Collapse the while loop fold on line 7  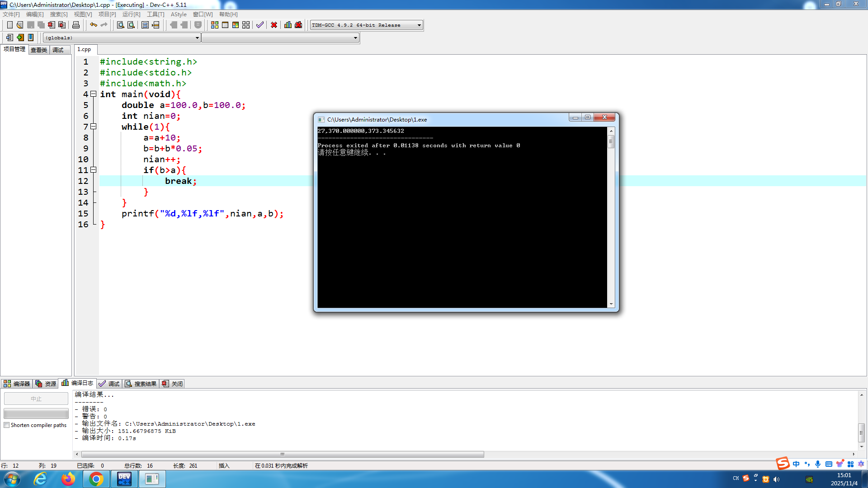point(94,127)
